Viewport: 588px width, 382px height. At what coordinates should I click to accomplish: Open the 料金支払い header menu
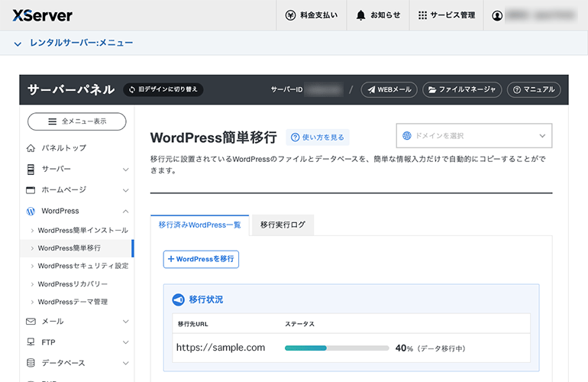pos(312,15)
